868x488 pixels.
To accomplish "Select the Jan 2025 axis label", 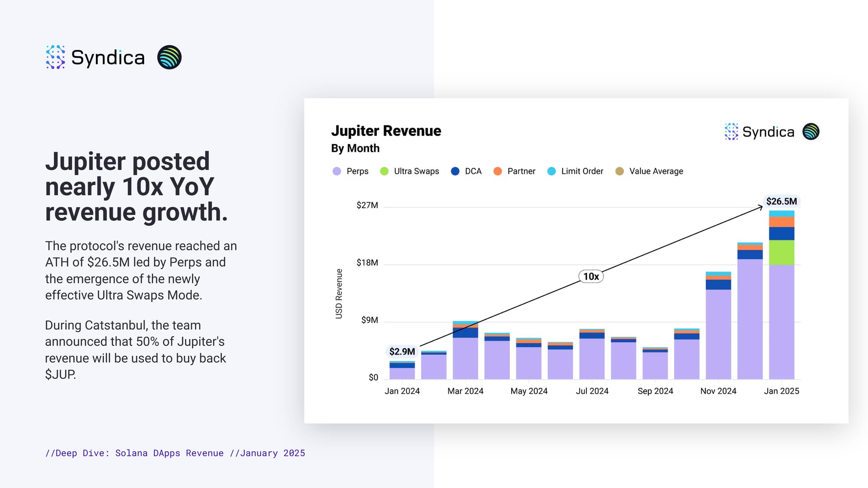I will pos(781,391).
